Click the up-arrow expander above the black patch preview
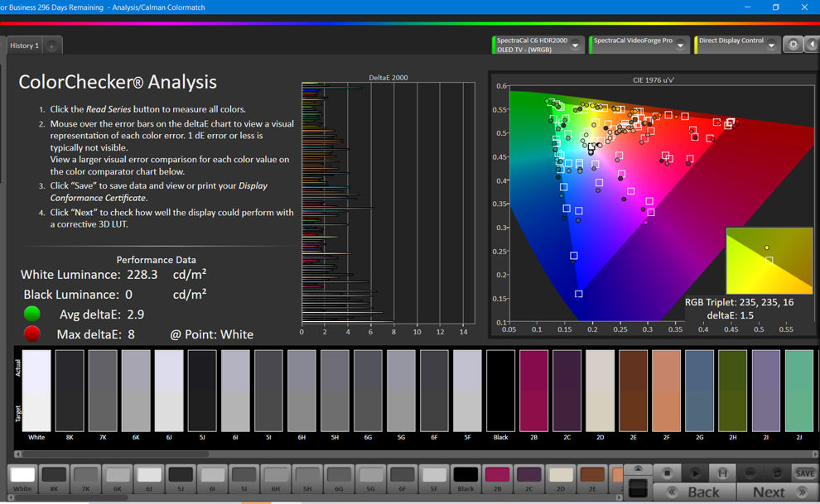Viewport: 820px width, 504px height. pyautogui.click(x=638, y=469)
